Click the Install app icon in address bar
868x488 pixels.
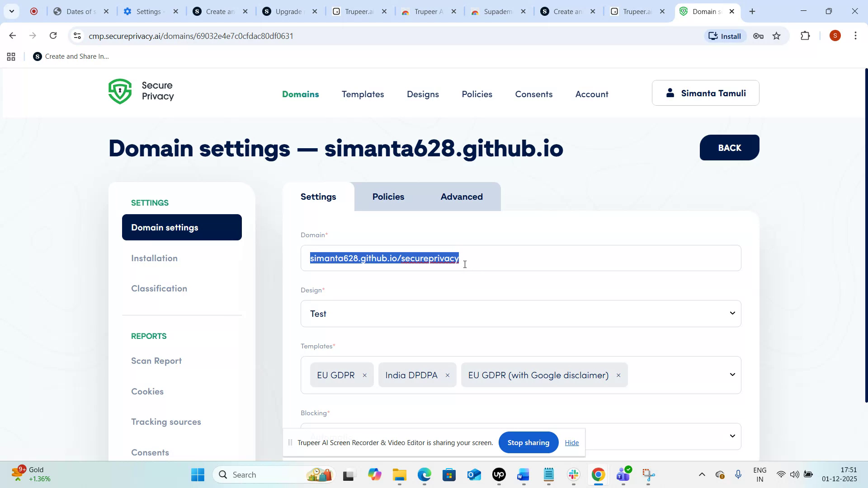tap(724, 36)
